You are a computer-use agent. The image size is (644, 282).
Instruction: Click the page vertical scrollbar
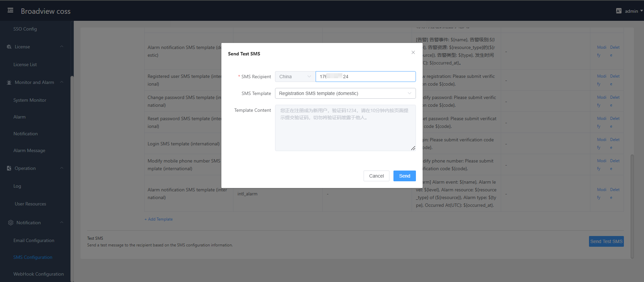632,206
